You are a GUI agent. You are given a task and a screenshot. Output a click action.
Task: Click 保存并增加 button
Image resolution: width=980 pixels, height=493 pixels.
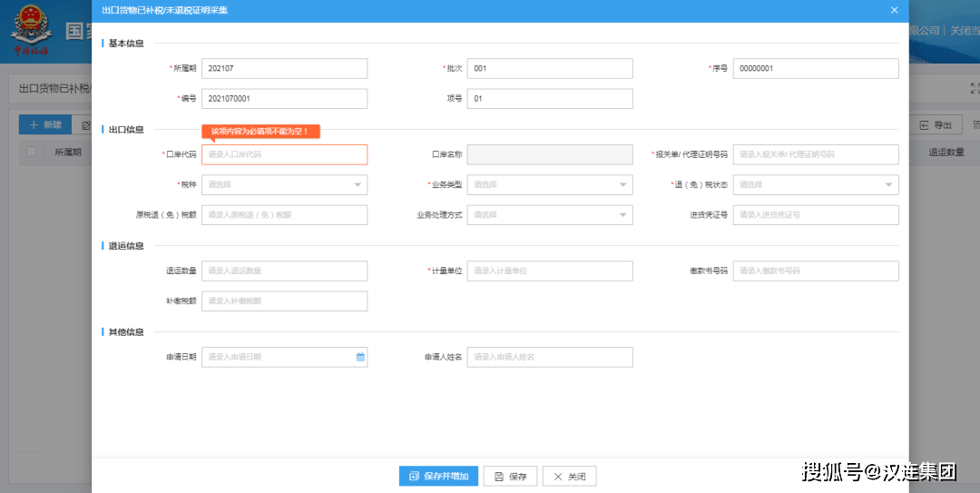439,476
